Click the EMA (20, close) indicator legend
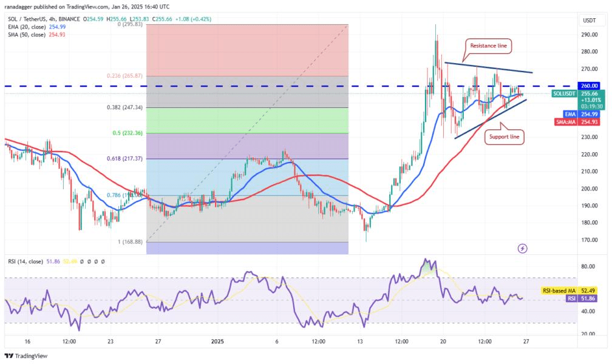The width and height of the screenshot is (612, 364). tap(27, 27)
